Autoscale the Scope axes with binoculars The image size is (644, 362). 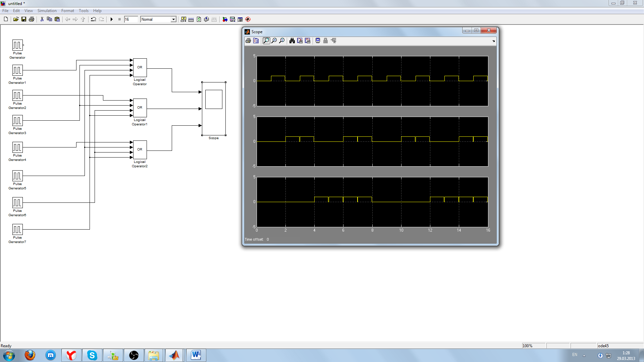[292, 41]
